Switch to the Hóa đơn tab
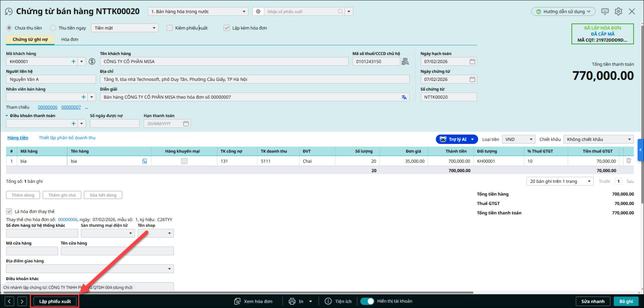The height and width of the screenshot is (308, 644). (70, 39)
